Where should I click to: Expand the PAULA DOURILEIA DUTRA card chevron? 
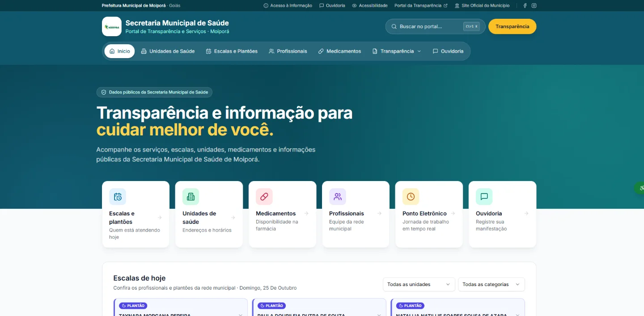point(379,314)
